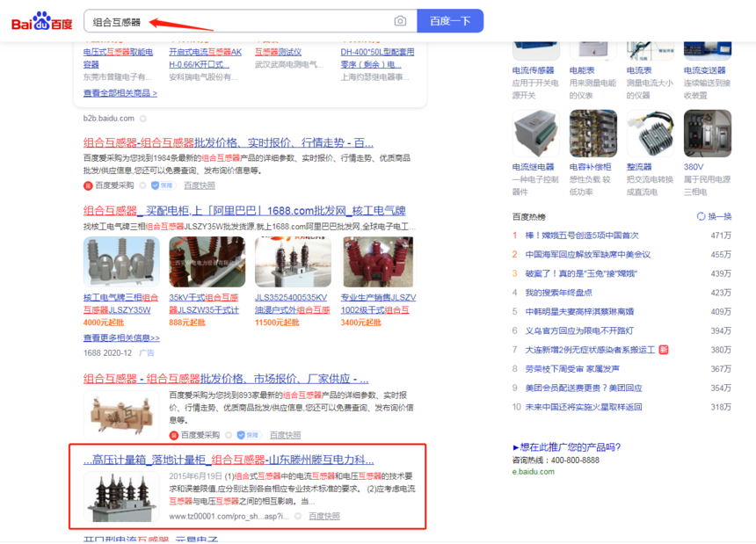Open 高压计量箱_落地计量柜 山东滕州 result title
Image resolution: width=756 pixels, height=544 pixels.
229,460
